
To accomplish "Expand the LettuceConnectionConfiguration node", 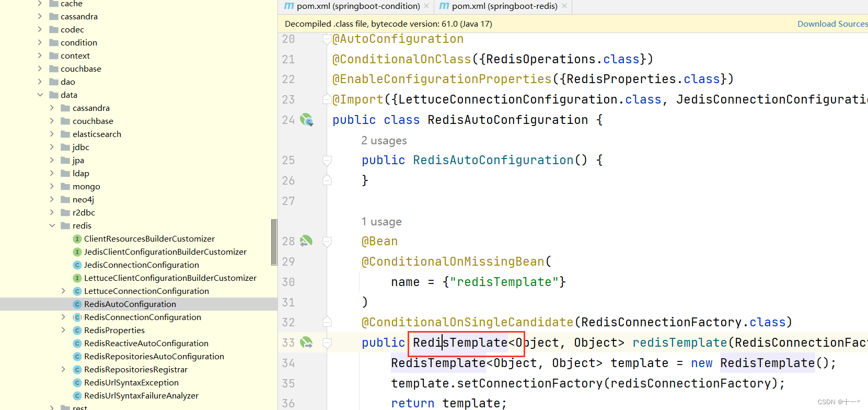I will click(x=63, y=291).
